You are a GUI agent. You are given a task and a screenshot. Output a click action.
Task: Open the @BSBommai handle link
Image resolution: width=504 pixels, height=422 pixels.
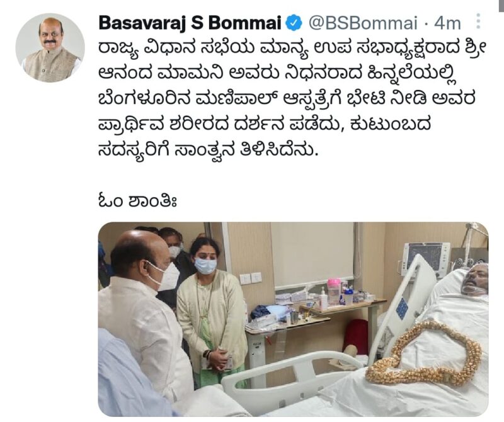363,23
